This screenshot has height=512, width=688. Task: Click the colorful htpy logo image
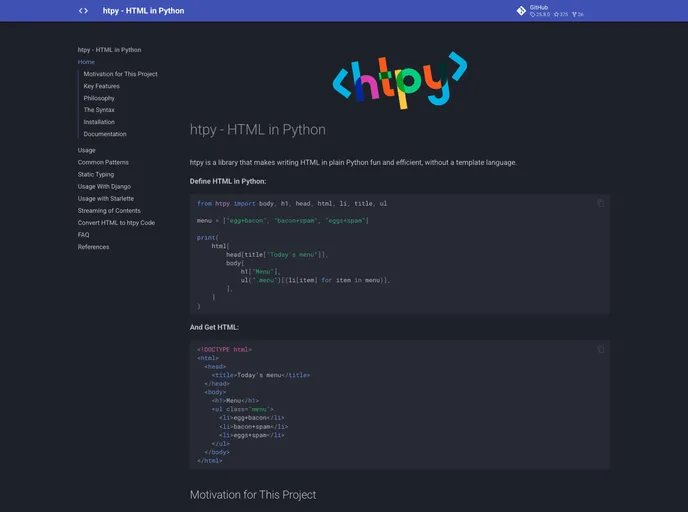400,80
